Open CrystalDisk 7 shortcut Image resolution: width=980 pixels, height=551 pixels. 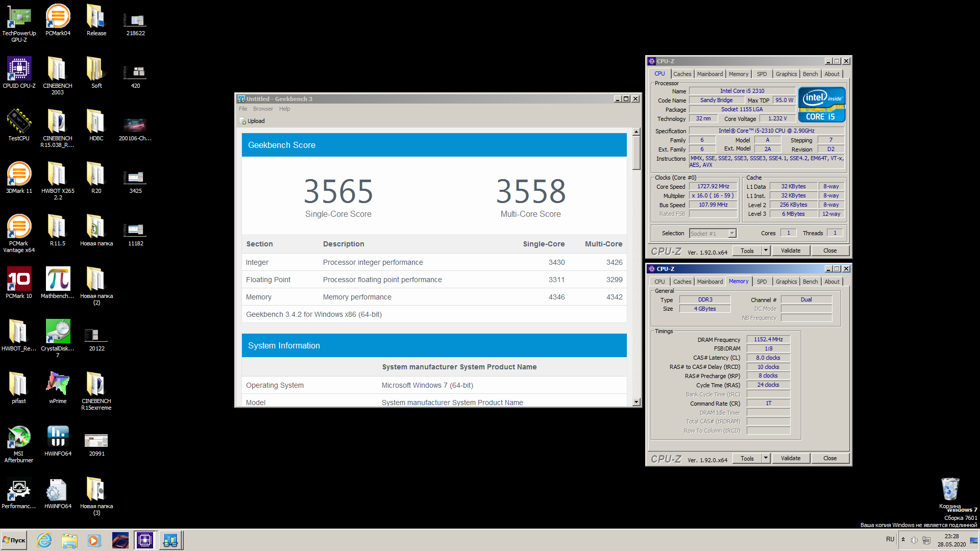click(58, 339)
